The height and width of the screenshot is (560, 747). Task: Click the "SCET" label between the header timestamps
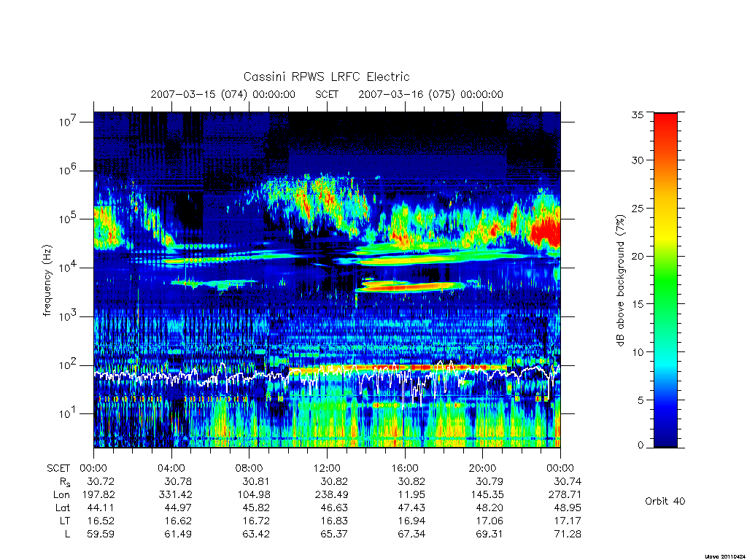(327, 94)
